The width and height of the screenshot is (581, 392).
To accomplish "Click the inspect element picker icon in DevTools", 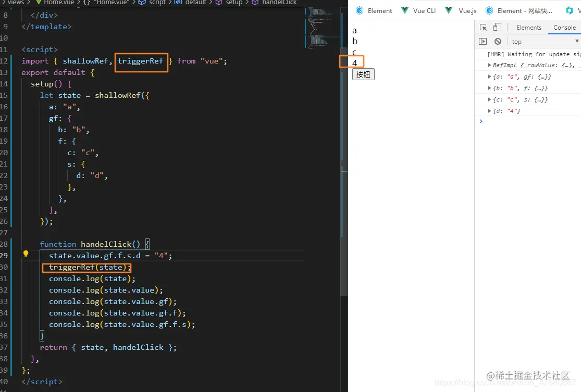I will click(483, 28).
